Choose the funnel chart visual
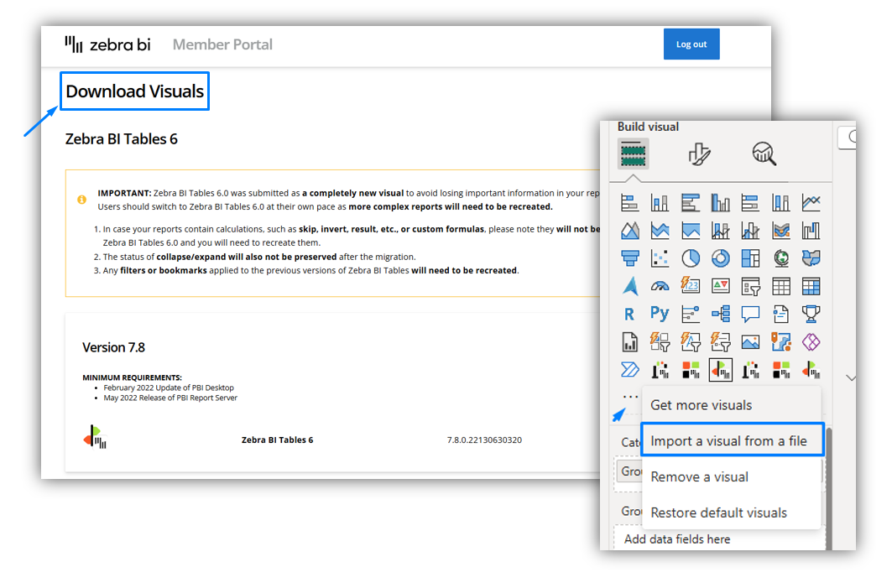This screenshot has height=588, width=892. [629, 258]
